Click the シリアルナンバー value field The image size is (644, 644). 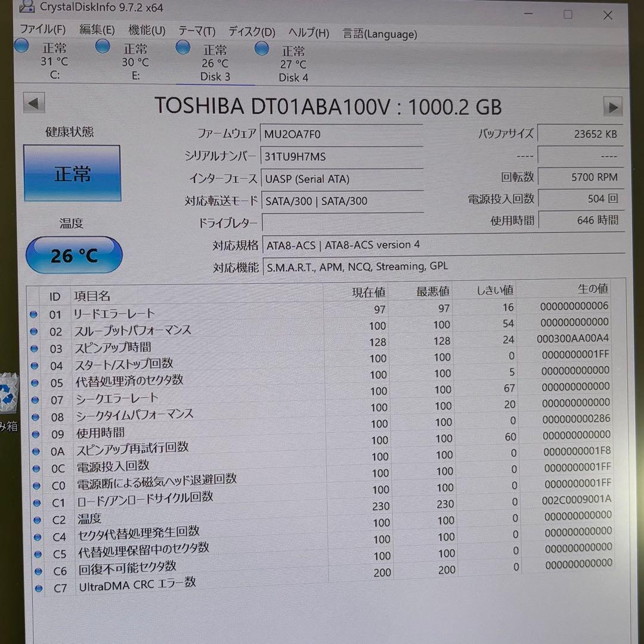[342, 156]
